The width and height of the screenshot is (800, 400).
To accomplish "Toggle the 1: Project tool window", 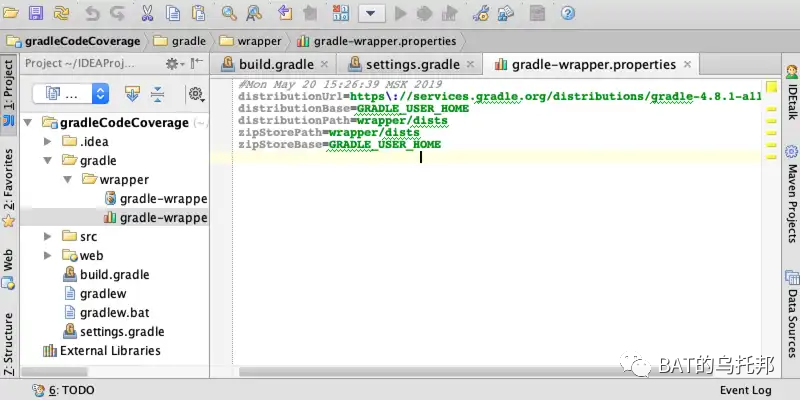I will pos(9,93).
